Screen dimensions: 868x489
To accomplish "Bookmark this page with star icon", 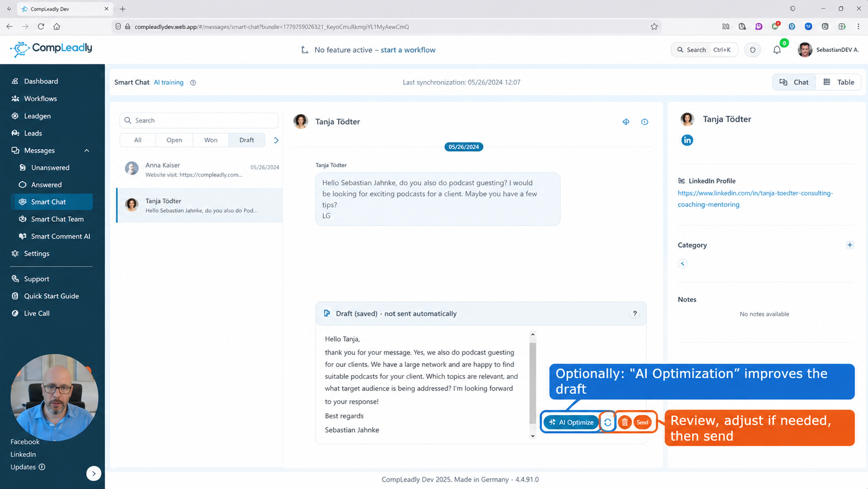I will point(654,27).
